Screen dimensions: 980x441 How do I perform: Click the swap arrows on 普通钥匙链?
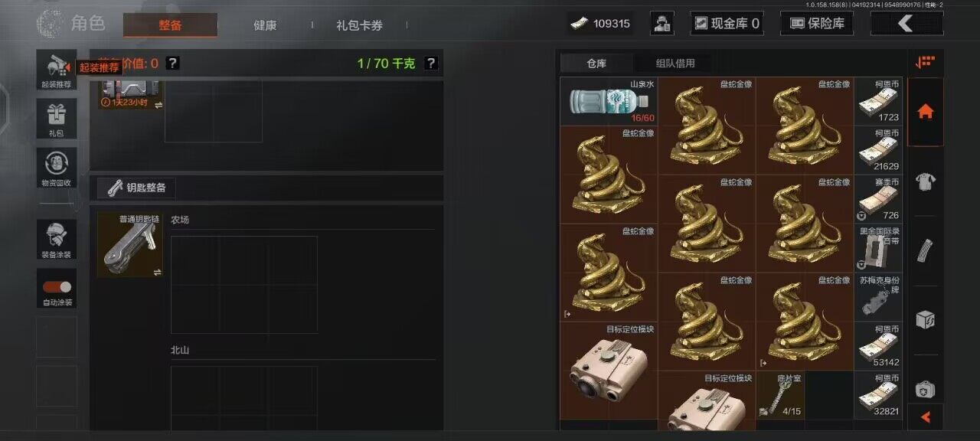pyautogui.click(x=157, y=272)
